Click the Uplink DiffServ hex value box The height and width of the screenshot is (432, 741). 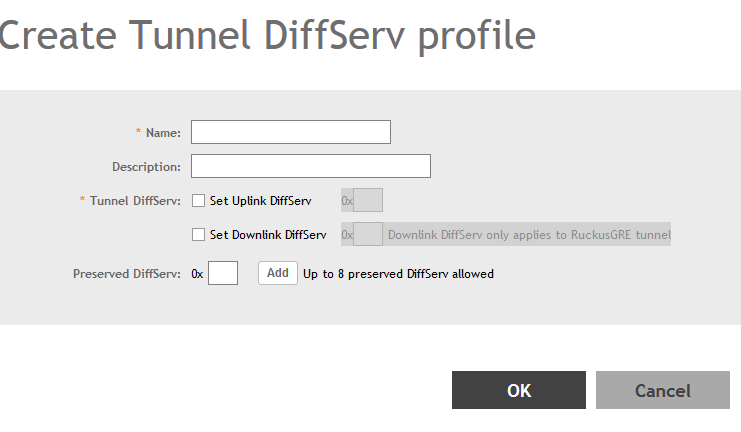click(368, 200)
